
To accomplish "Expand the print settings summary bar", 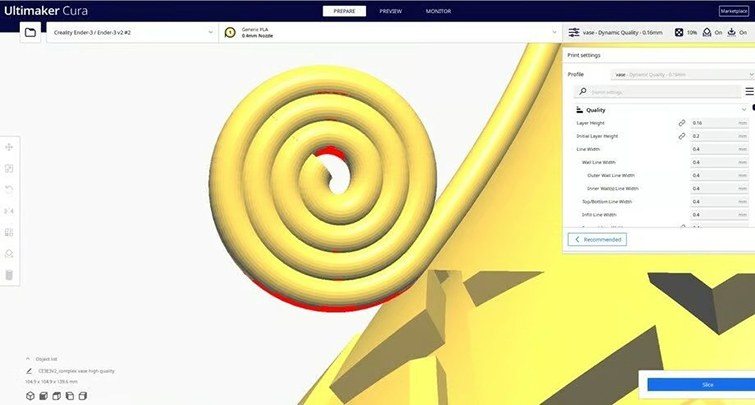I will [659, 32].
